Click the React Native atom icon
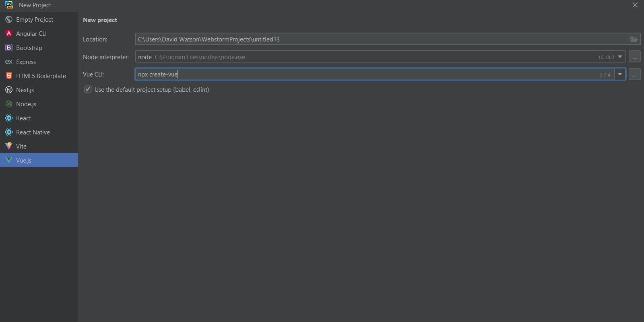The height and width of the screenshot is (322, 644). (9, 132)
